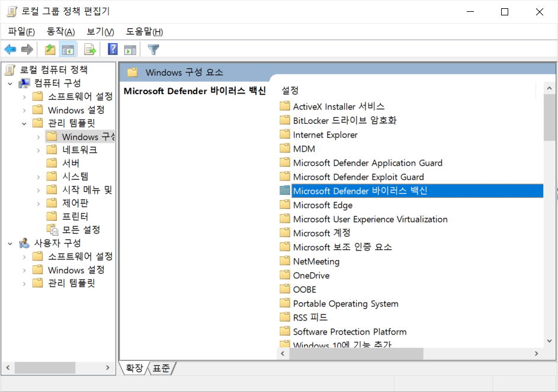Viewport: 558px width, 392px height.
Task: Select 네트워크 folder in the tree
Action: (79, 150)
